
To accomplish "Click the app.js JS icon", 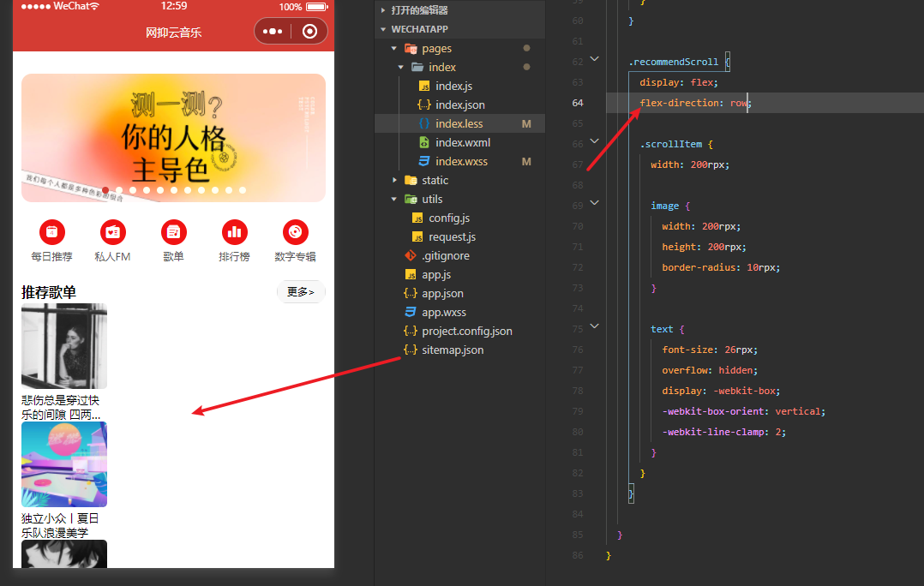I will 411,274.
